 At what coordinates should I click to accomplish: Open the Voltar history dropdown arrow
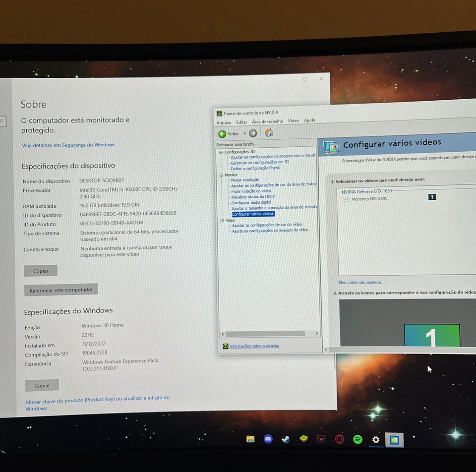click(x=244, y=133)
